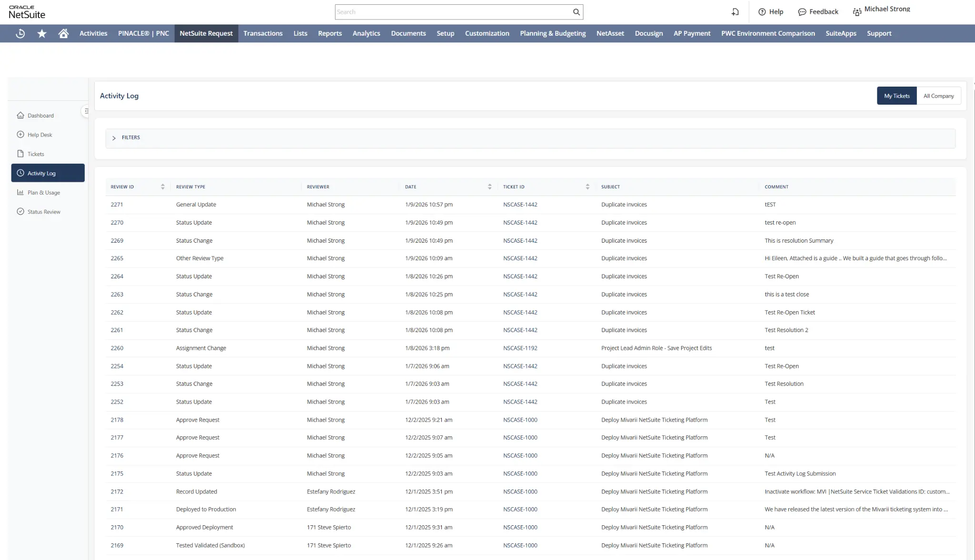The image size is (975, 560).
Task: Click the Plan & Usage chart icon
Action: 20,192
